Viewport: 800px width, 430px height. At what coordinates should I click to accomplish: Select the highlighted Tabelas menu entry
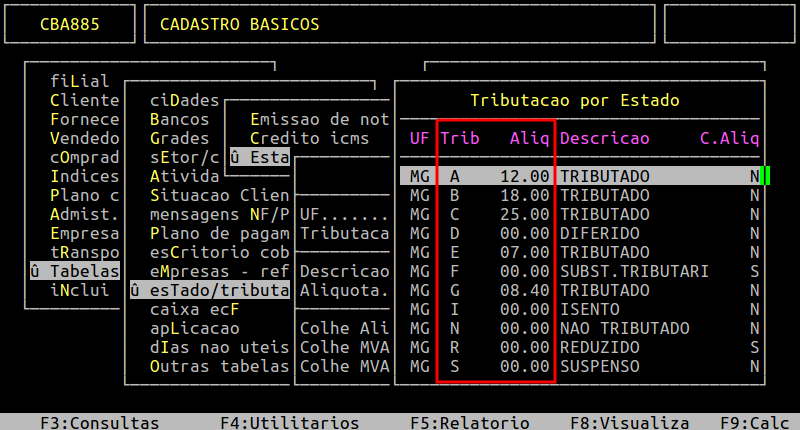75,271
